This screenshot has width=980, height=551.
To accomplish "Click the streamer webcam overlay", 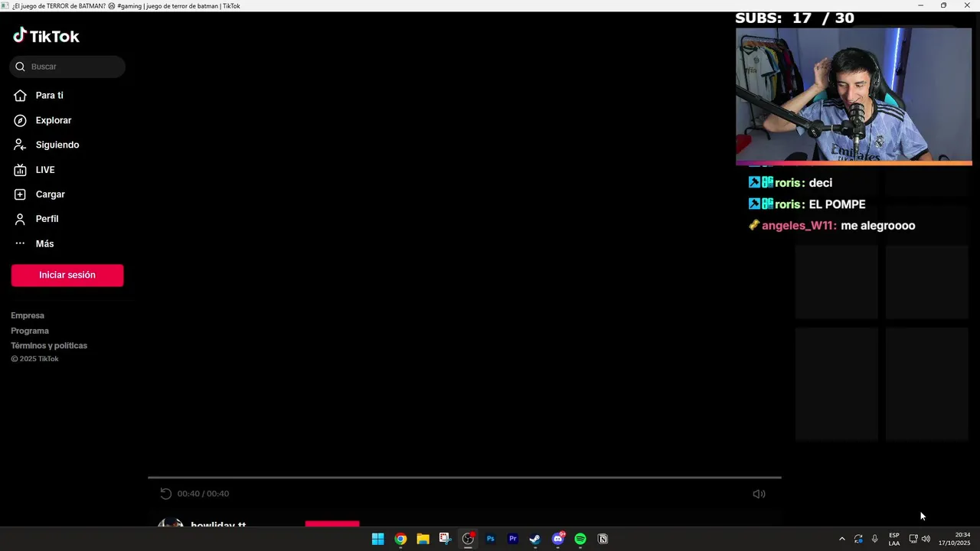I will click(x=854, y=96).
